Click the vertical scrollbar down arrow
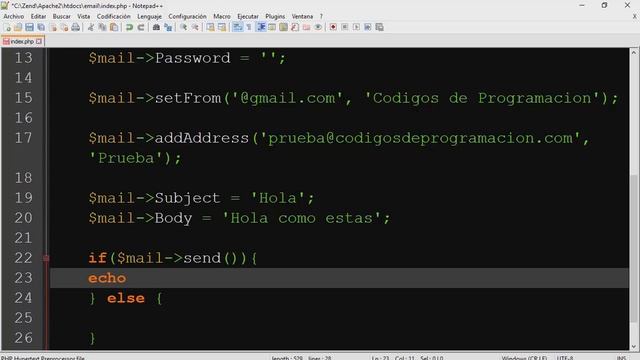Screen dimensions: 640x360 [634, 346]
